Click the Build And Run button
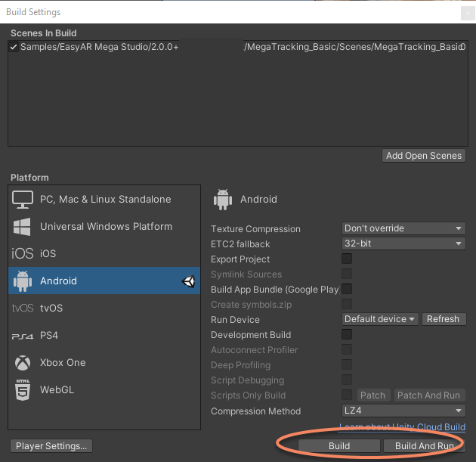Viewport: 476px width, 462px height. pyautogui.click(x=424, y=446)
